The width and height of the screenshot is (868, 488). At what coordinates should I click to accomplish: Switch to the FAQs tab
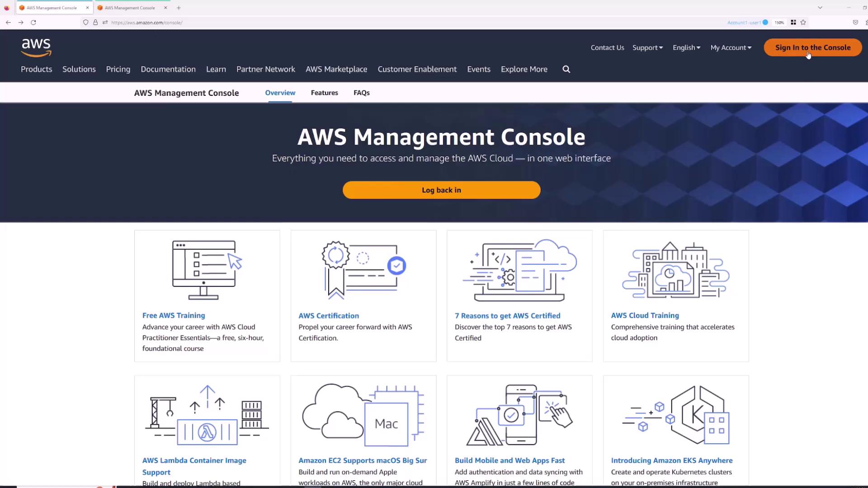[361, 93]
